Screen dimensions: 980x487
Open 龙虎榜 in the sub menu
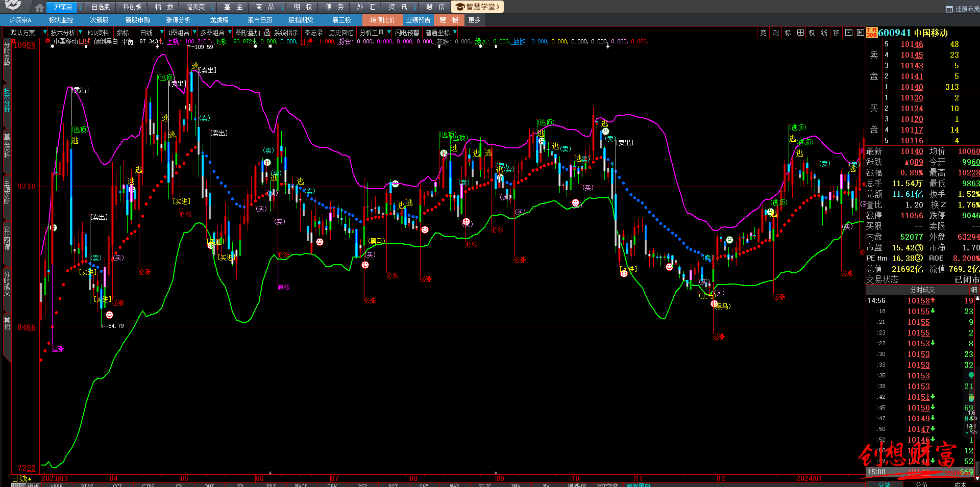219,20
